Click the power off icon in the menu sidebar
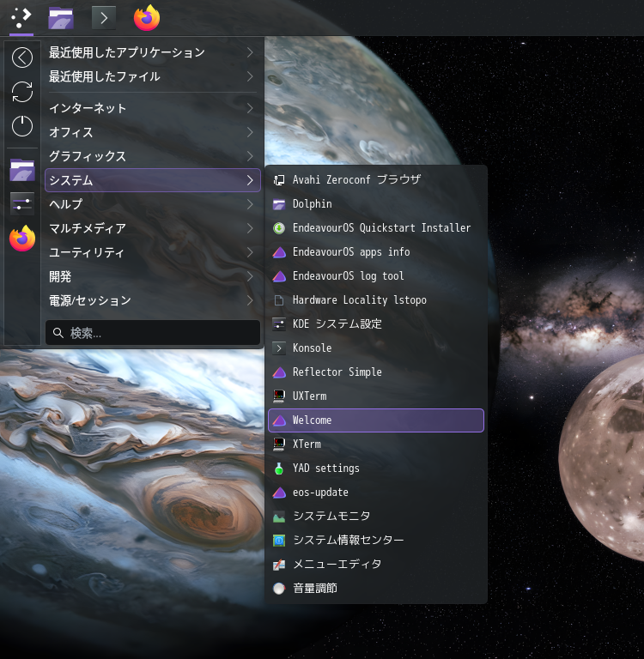Viewport: 644px width, 659px height. pos(22,126)
